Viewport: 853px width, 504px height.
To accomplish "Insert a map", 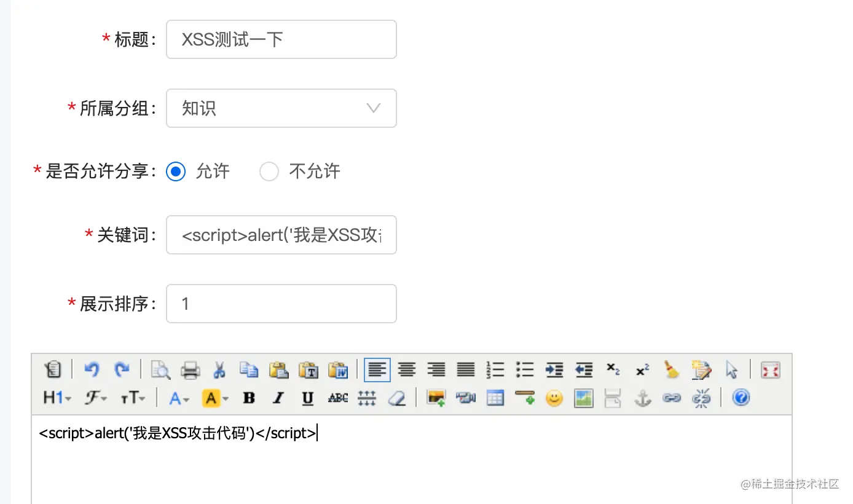I will [x=584, y=398].
